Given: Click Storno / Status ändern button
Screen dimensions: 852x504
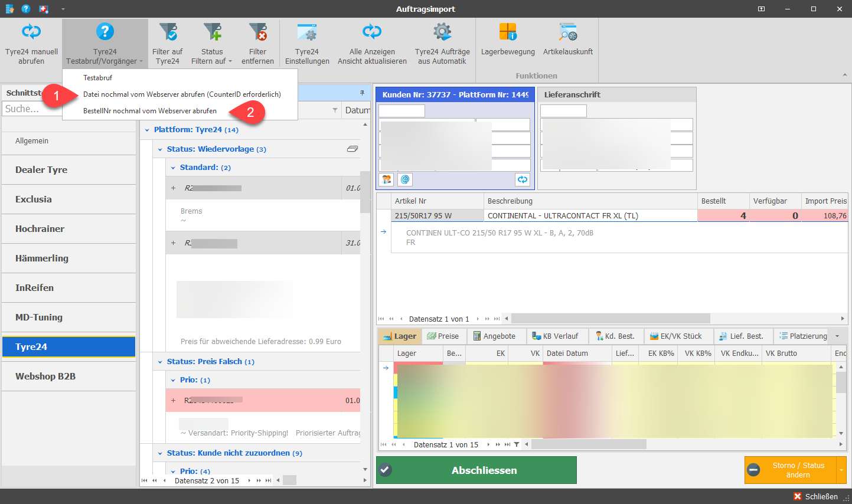Looking at the screenshot, I should pyautogui.click(x=791, y=470).
